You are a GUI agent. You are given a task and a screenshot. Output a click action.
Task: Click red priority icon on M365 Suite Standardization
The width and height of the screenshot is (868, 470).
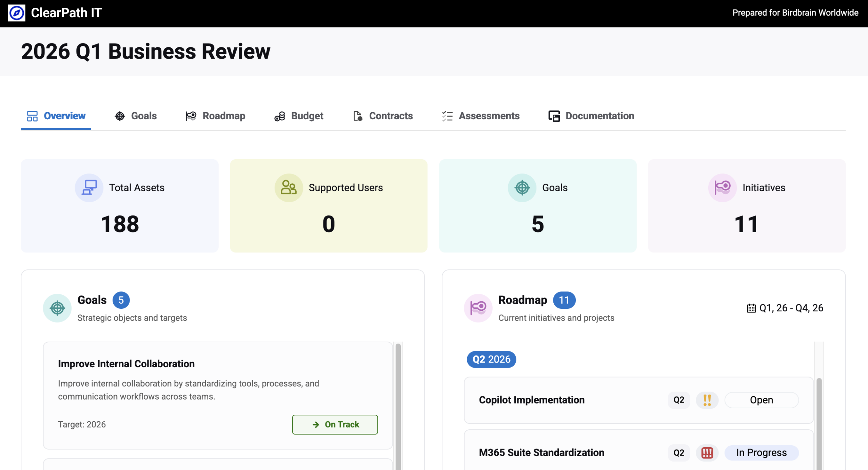coord(707,453)
